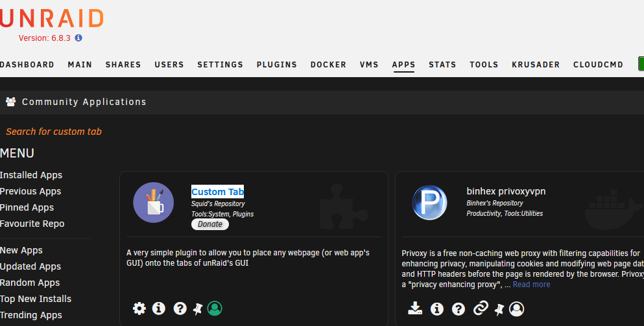
Task: Select Installed Apps in menu
Action: click(x=31, y=175)
